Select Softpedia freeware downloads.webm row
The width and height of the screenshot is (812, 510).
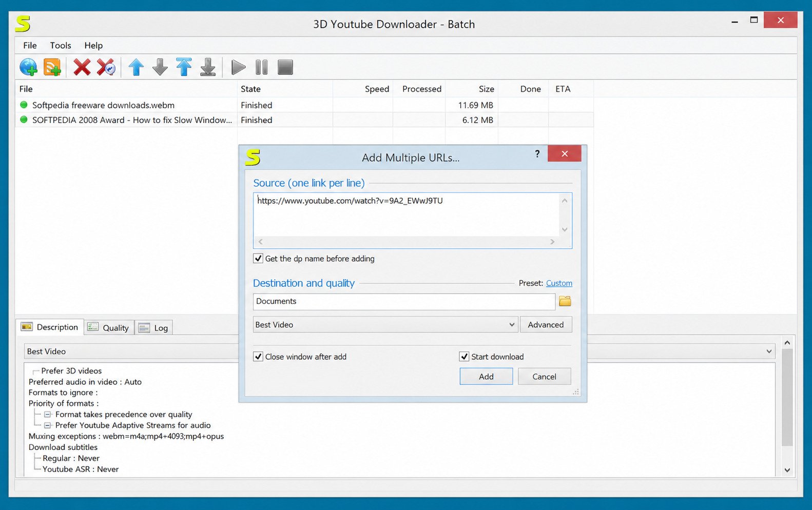(x=304, y=105)
